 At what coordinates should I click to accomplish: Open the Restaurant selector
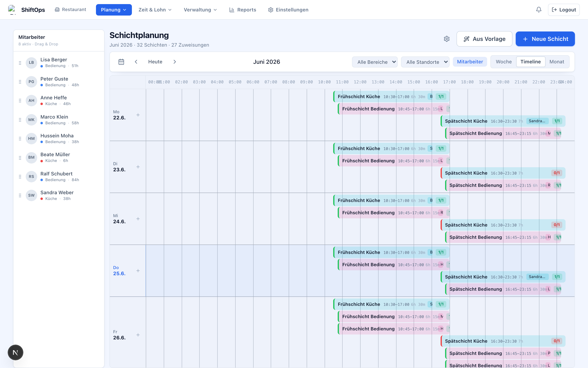[70, 9]
